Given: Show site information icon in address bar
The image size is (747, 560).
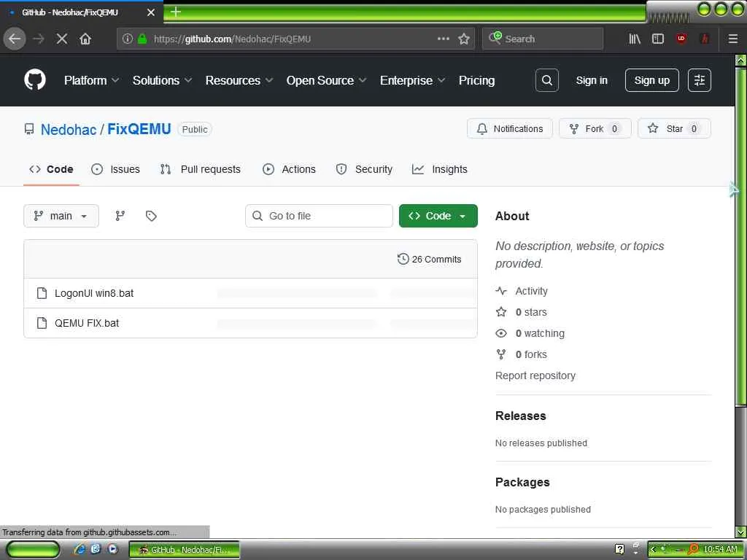Looking at the screenshot, I should [127, 39].
